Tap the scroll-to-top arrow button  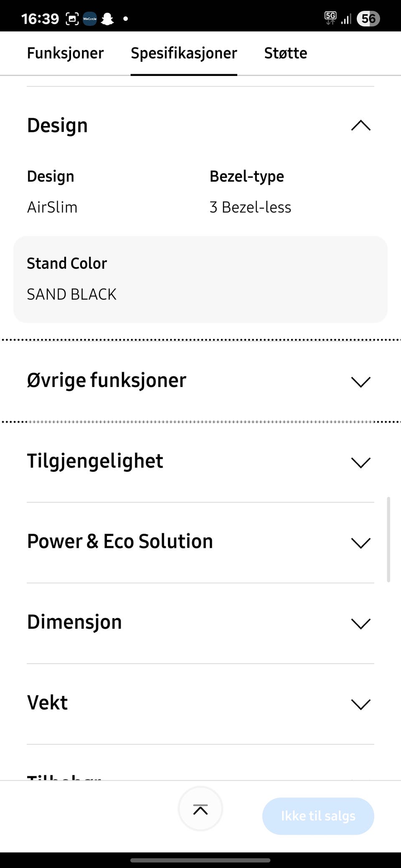(200, 809)
